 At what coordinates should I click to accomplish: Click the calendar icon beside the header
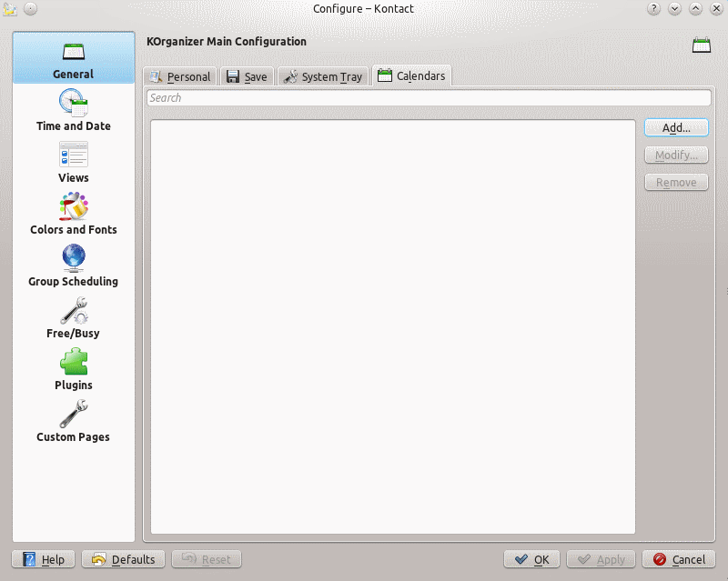click(701, 45)
